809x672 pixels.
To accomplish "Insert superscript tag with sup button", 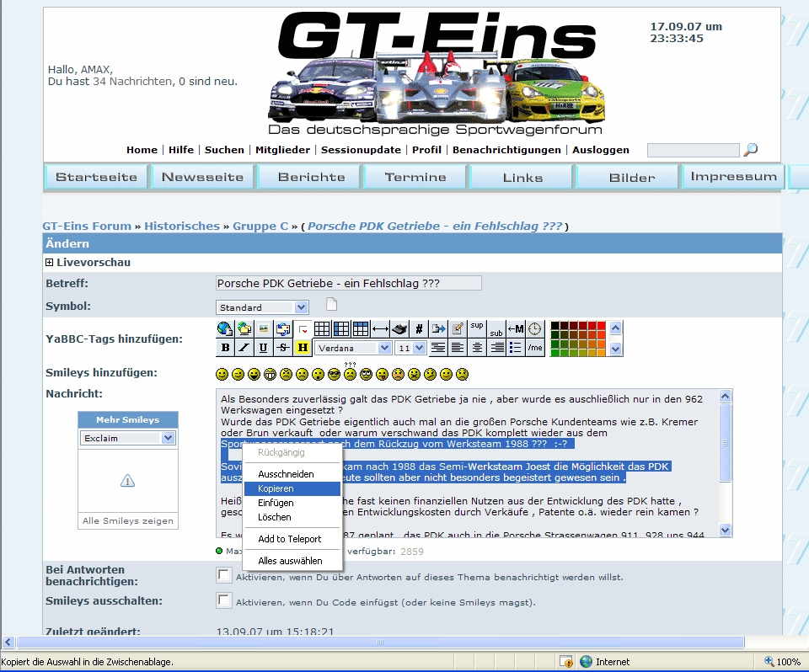I will point(476,328).
